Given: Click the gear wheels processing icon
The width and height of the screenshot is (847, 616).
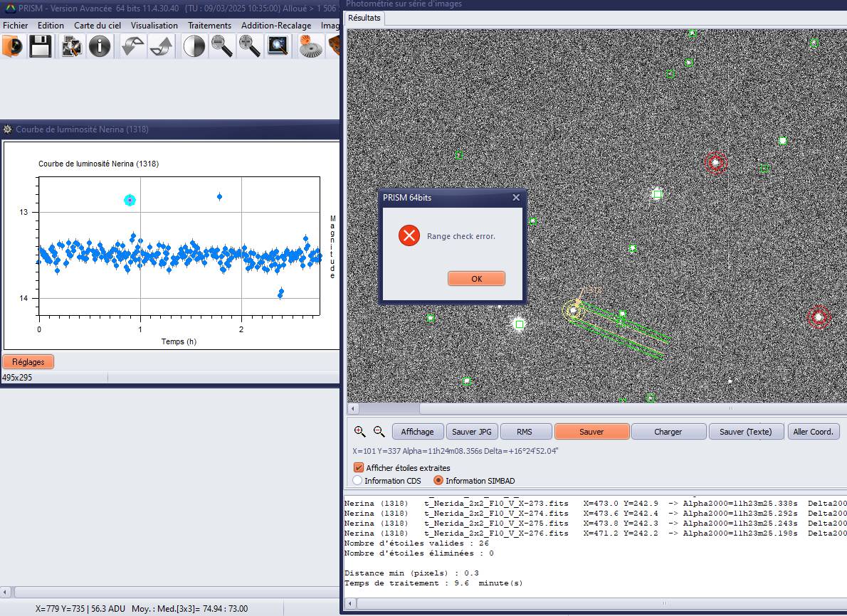Looking at the screenshot, I should [x=310, y=47].
